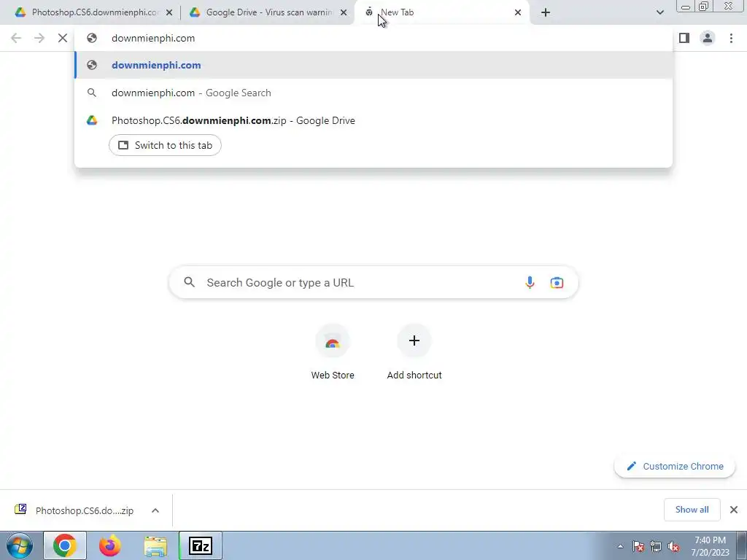The image size is (747, 560).
Task: Open the Chrome profile avatar menu
Action: tap(708, 38)
